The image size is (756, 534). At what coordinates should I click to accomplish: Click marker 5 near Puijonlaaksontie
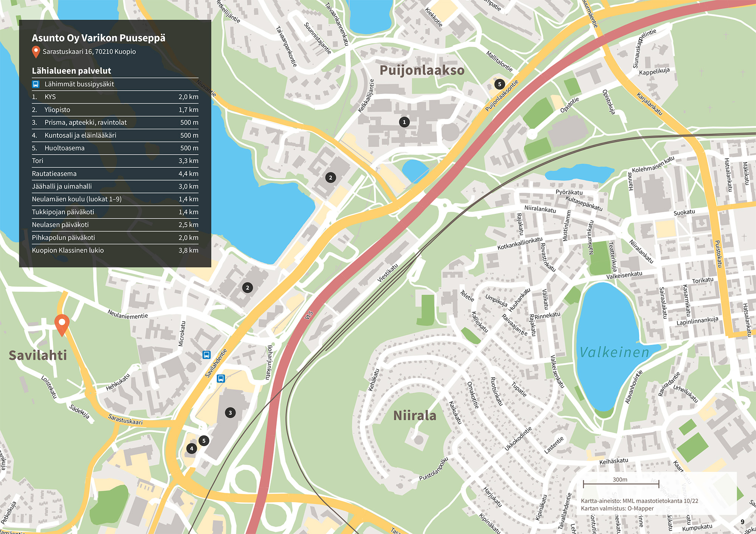pyautogui.click(x=499, y=84)
